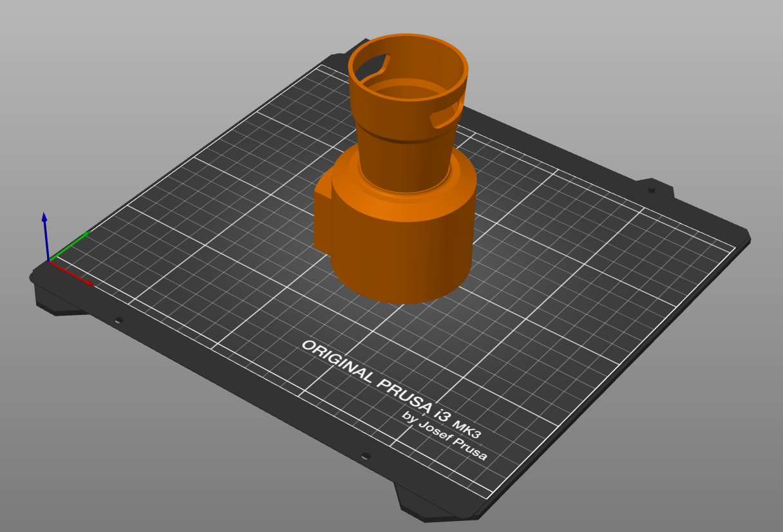
Task: Click the upper cup rim of the model
Action: point(408,39)
